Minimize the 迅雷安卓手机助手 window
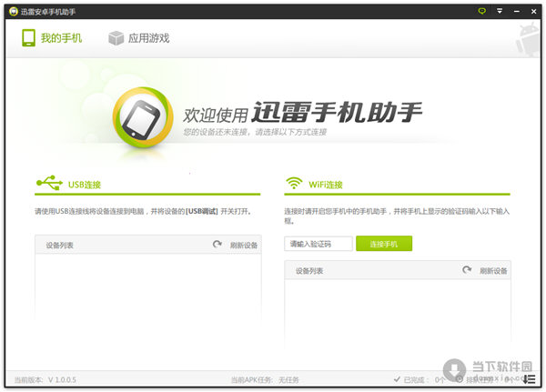 [x=517, y=12]
